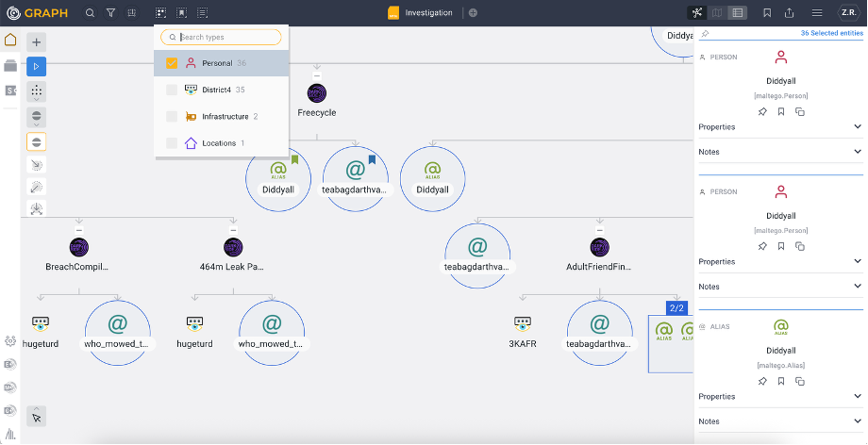Viewport: 868px width, 445px height.
Task: Check the Locations type checkbox
Action: point(172,142)
